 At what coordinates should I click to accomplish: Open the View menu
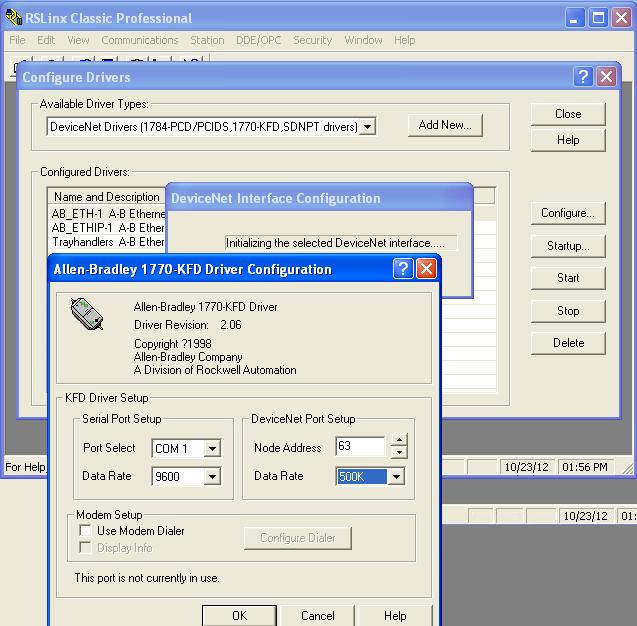point(78,40)
